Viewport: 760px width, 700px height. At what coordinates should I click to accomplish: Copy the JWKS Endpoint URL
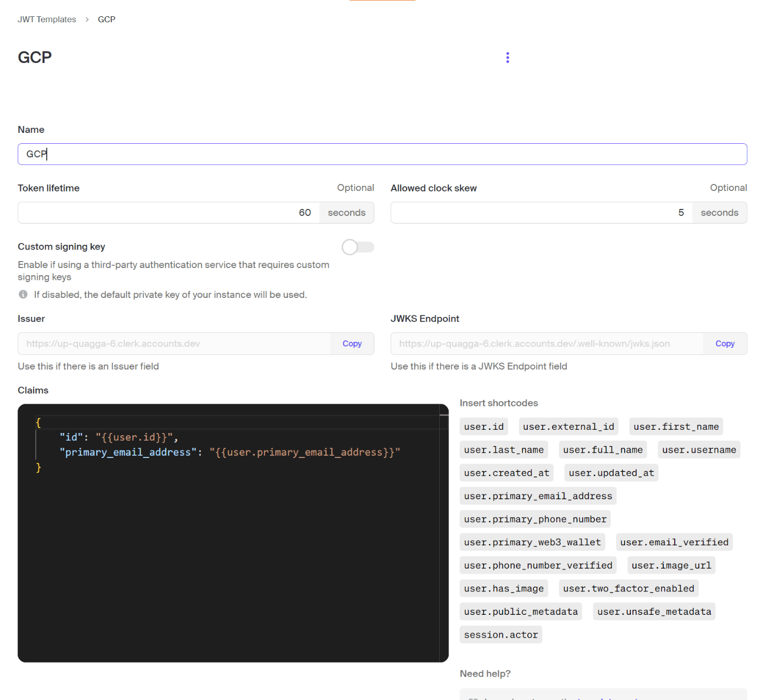point(725,343)
